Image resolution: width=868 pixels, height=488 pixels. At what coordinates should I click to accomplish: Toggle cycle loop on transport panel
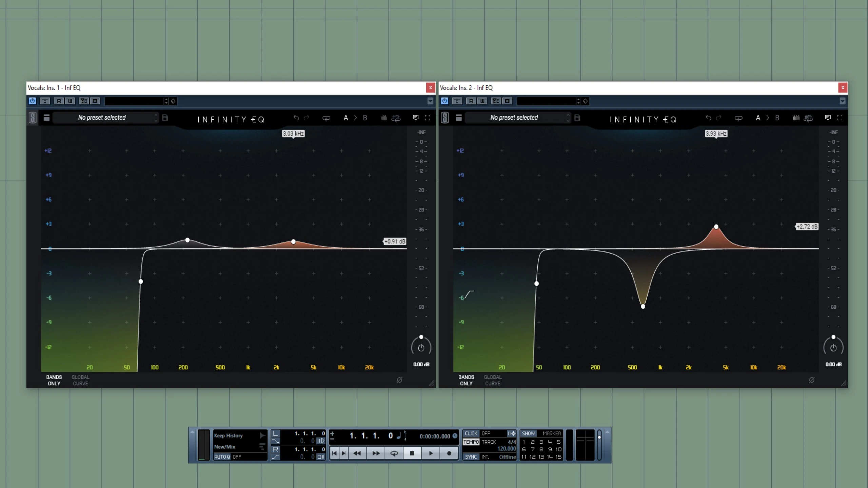[394, 453]
